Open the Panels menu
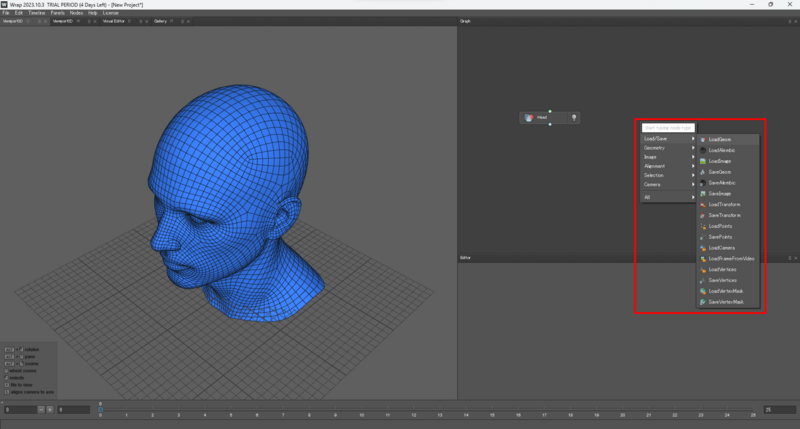800x429 pixels. click(x=58, y=13)
